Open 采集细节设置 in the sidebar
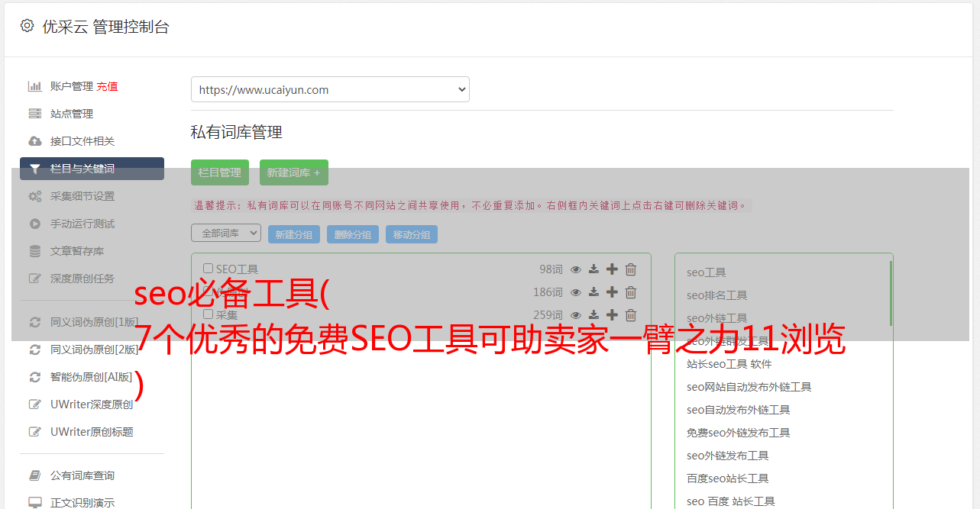980x509 pixels. pos(82,196)
